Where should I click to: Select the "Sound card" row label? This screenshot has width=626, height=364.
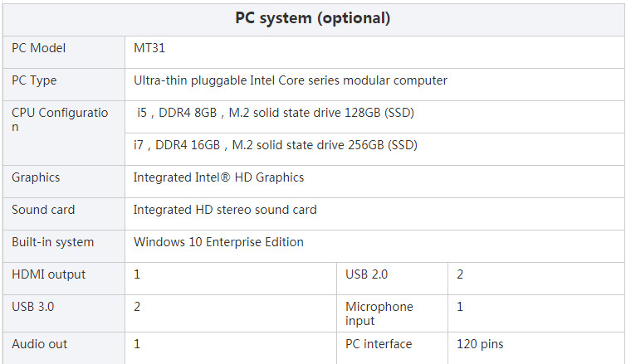[43, 210]
